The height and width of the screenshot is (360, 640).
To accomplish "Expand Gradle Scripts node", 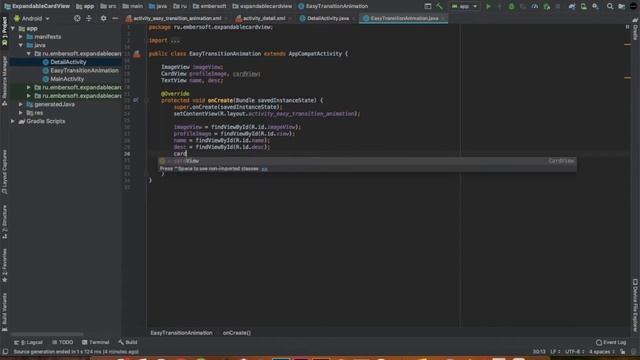I will [x=13, y=121].
